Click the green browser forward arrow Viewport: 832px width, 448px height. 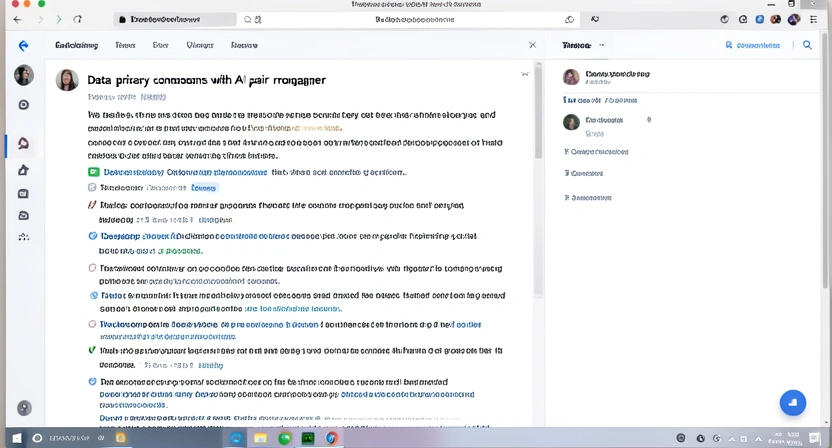[59, 19]
